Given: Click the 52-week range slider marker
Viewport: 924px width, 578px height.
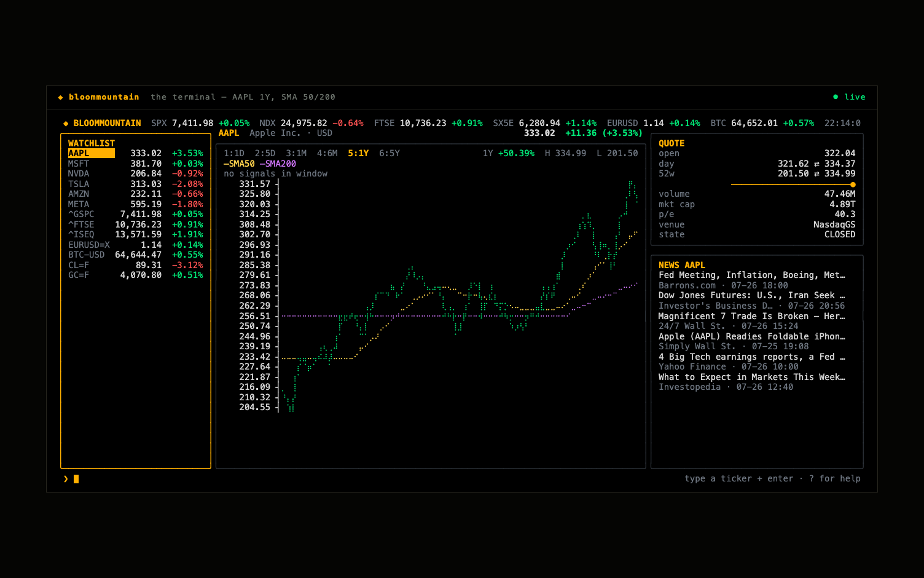Looking at the screenshot, I should [x=853, y=184].
